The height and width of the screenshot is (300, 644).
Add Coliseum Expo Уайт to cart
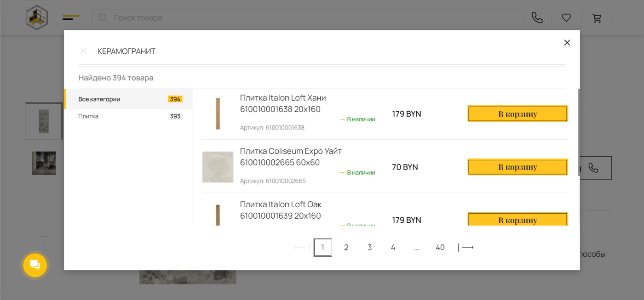(517, 167)
